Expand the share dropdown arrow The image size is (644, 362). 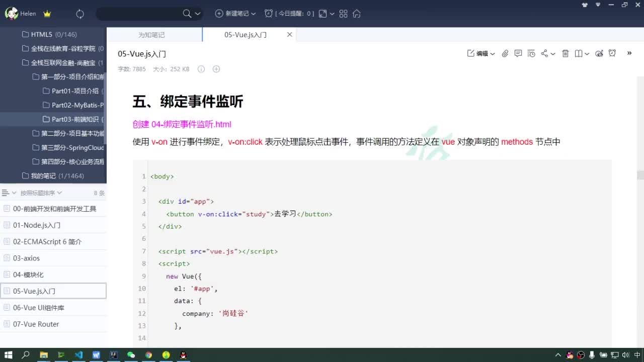[553, 54]
